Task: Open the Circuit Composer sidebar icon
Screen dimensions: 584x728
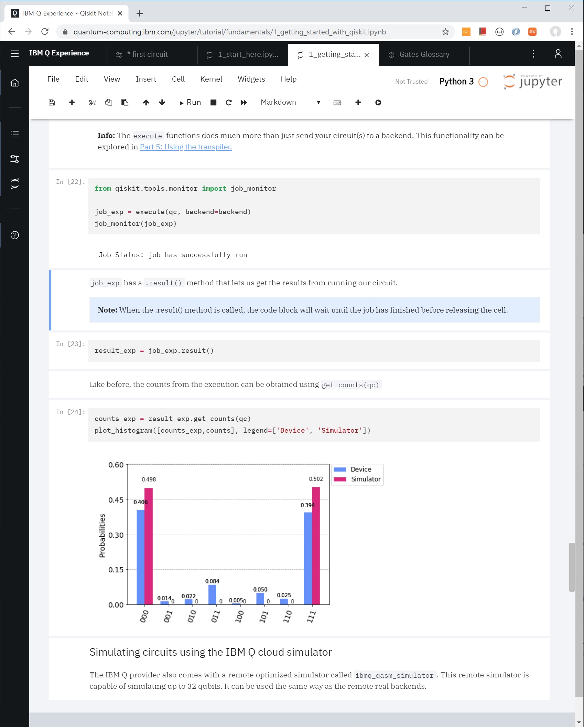Action: pyautogui.click(x=15, y=159)
